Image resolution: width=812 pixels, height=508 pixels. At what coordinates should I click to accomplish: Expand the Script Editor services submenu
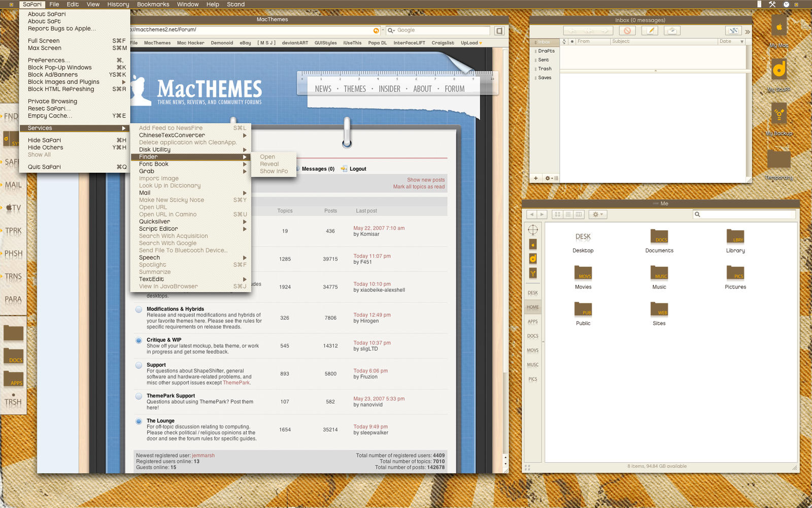coord(191,229)
